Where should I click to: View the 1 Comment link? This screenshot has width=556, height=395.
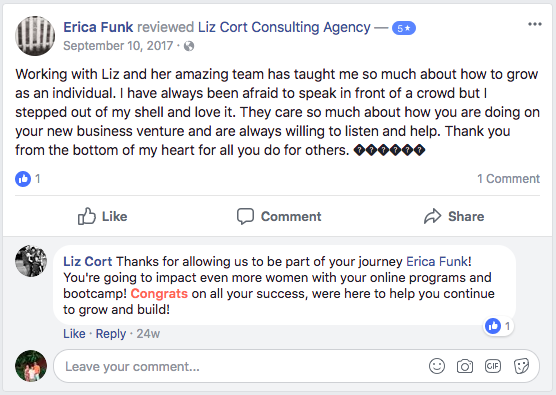coord(508,179)
